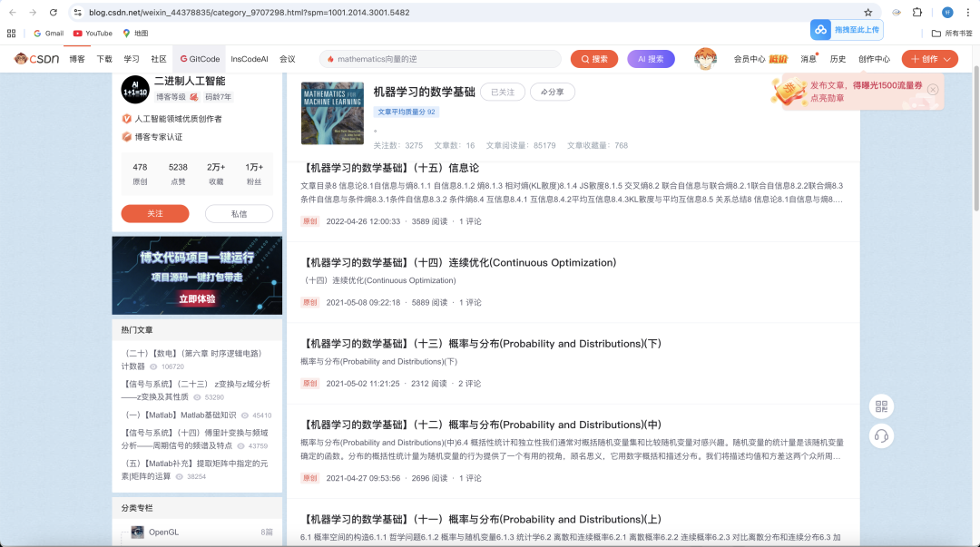Screen dimensions: 980x547
Task: Open hot article z变换与z域分析
Action: 196,390
